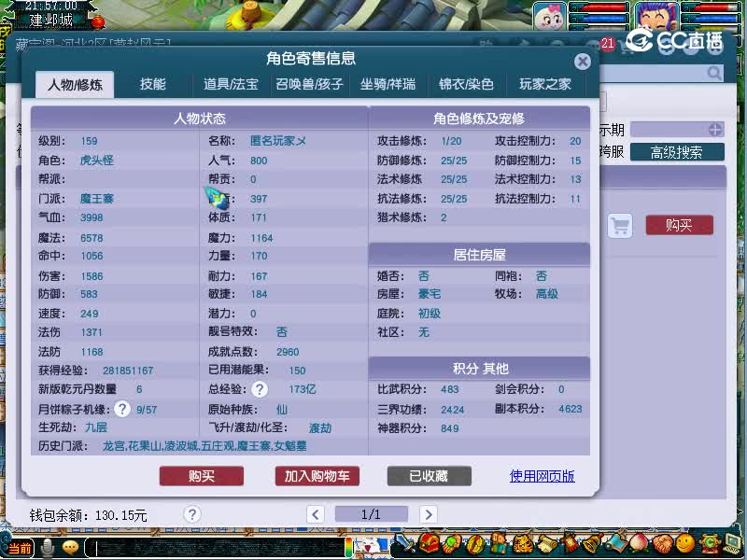Screen dimensions: 747x560
Task: Click the peach icon in bottom toolbar
Action: 640,544
